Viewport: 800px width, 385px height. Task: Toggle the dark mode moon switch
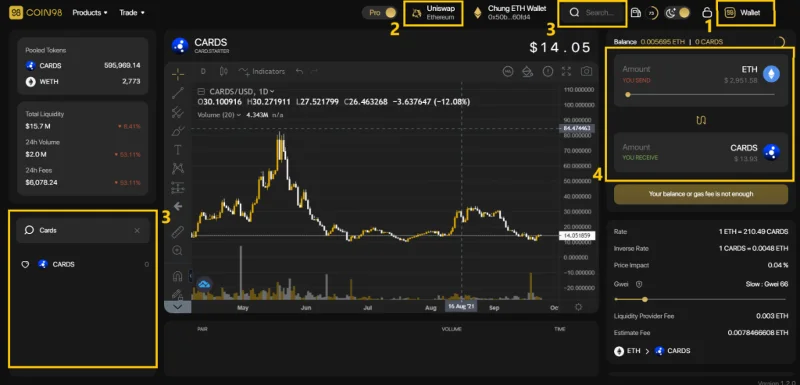click(x=677, y=13)
